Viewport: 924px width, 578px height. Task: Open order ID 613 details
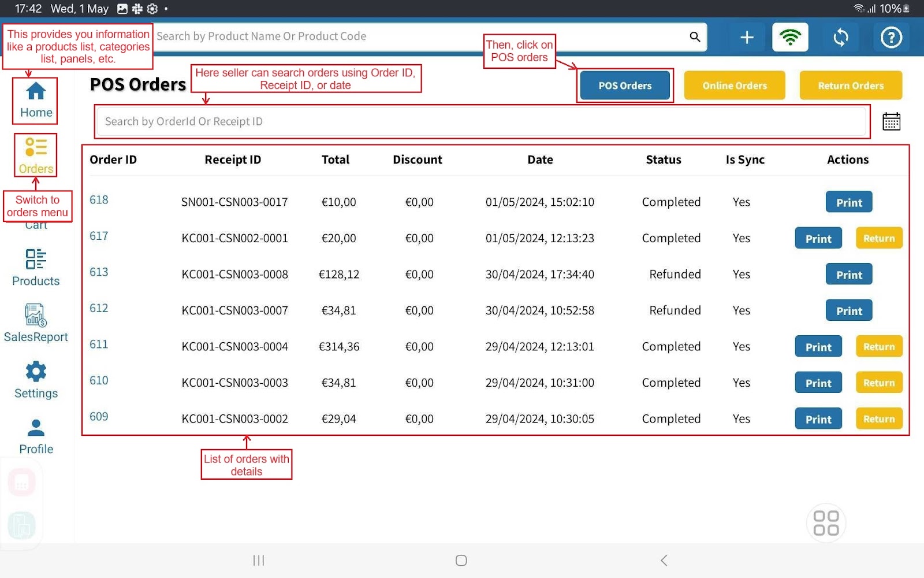99,272
